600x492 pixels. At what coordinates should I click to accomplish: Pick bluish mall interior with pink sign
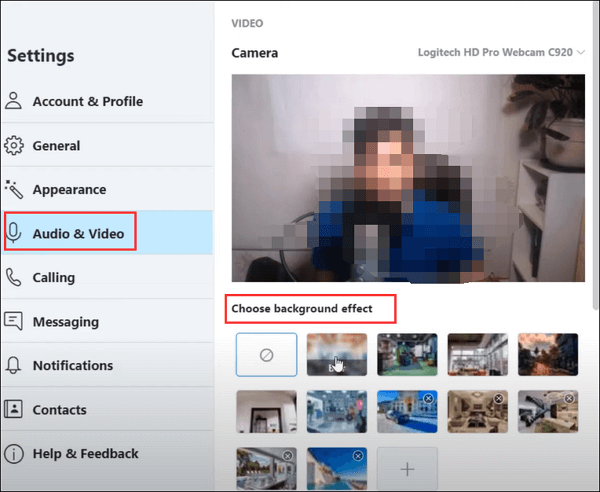(337, 412)
